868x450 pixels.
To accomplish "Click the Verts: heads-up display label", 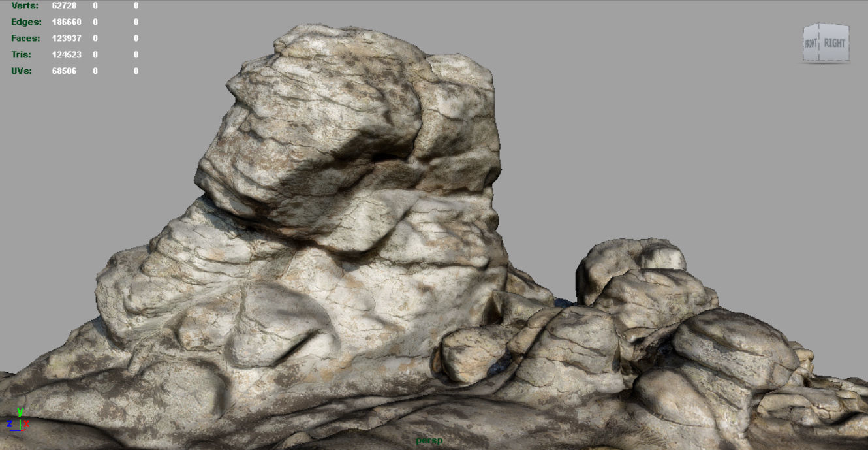I will pos(25,5).
